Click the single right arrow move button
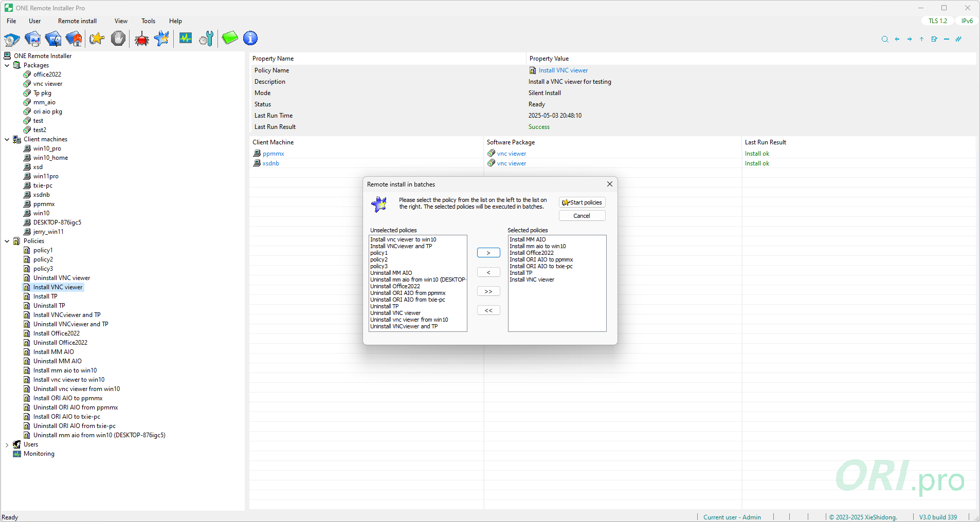This screenshot has width=980, height=522. [488, 253]
